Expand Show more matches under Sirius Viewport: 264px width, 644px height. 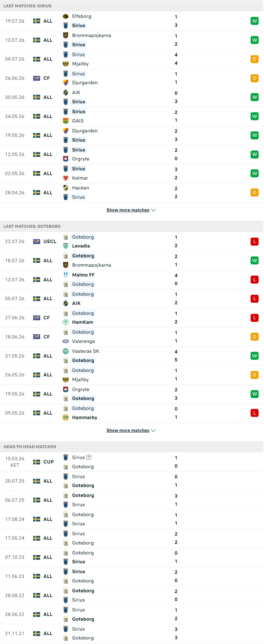131,210
